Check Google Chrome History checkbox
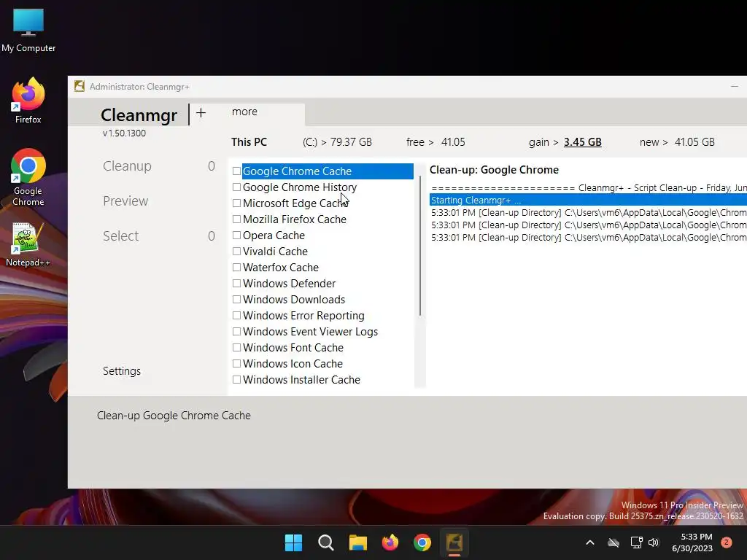 coord(236,187)
